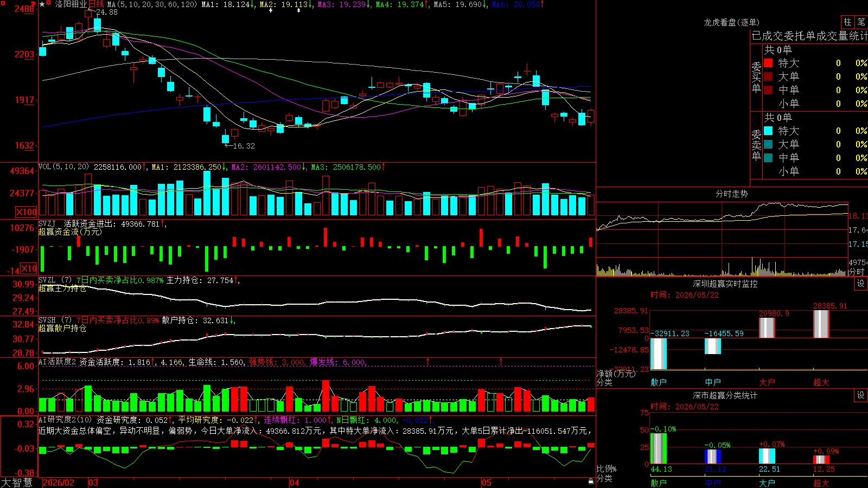Viewport: 868px width, 488px height.
Task: Select the 深市超赢分类统计 panel title
Action: tap(725, 395)
